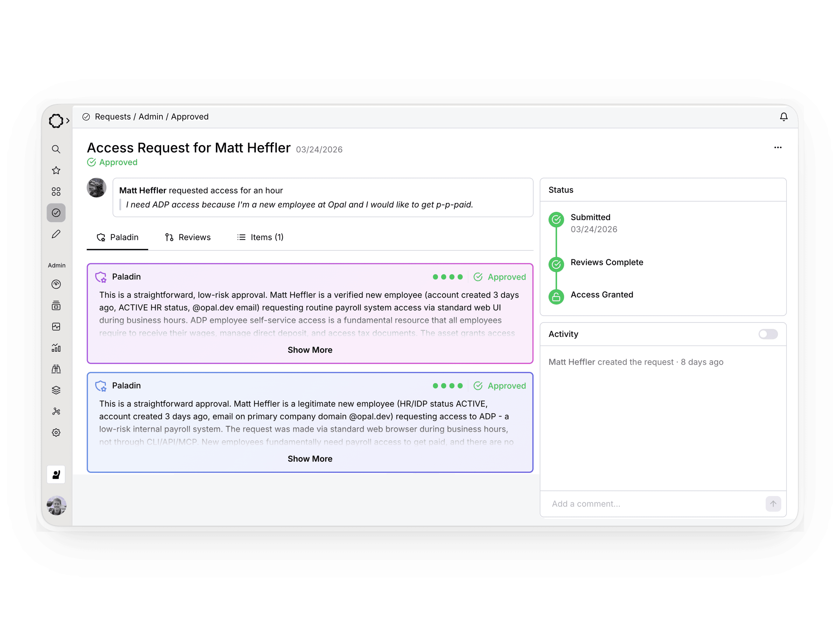
Task: Click the pencil edit icon in sidebar
Action: [56, 234]
